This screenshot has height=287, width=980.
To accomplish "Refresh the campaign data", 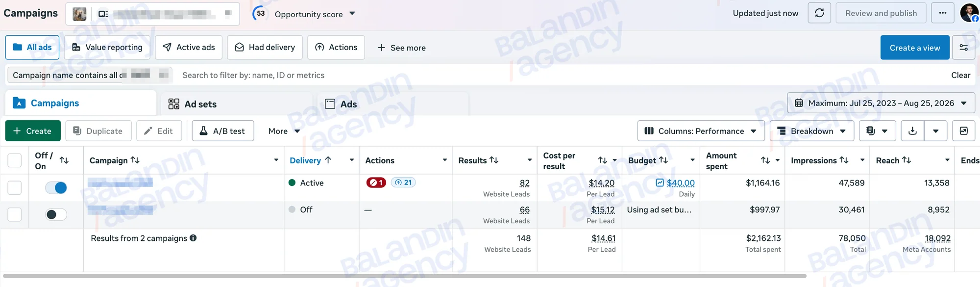I will click(819, 13).
